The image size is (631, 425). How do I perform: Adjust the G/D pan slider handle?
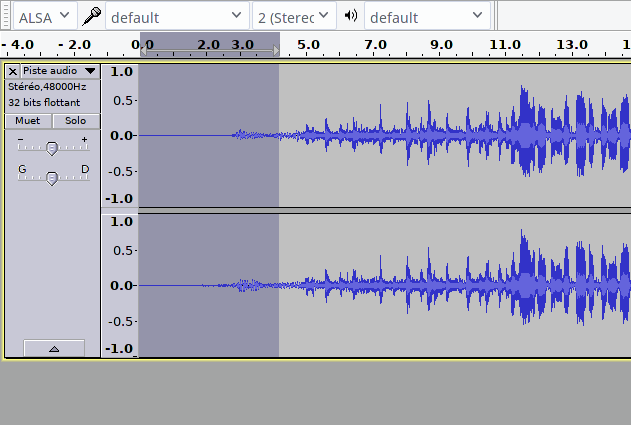(52, 178)
